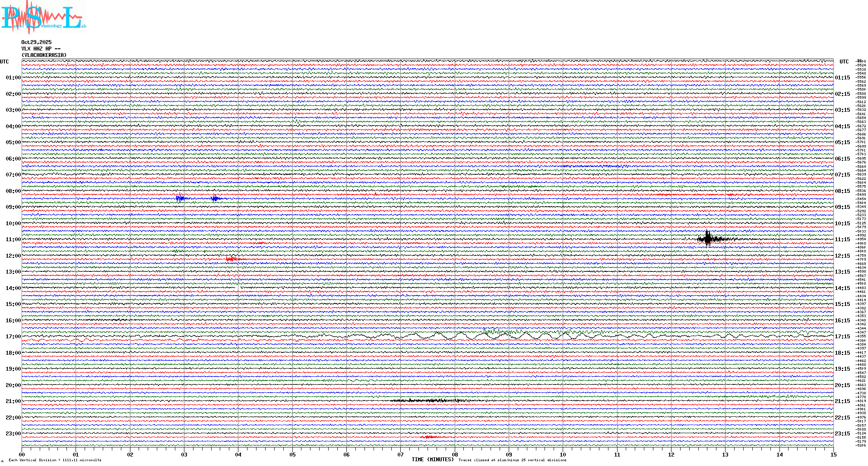Viewport: 868px width, 466px height.
Task: Click the blue seismic burst in 08:00 row
Action: pos(180,198)
